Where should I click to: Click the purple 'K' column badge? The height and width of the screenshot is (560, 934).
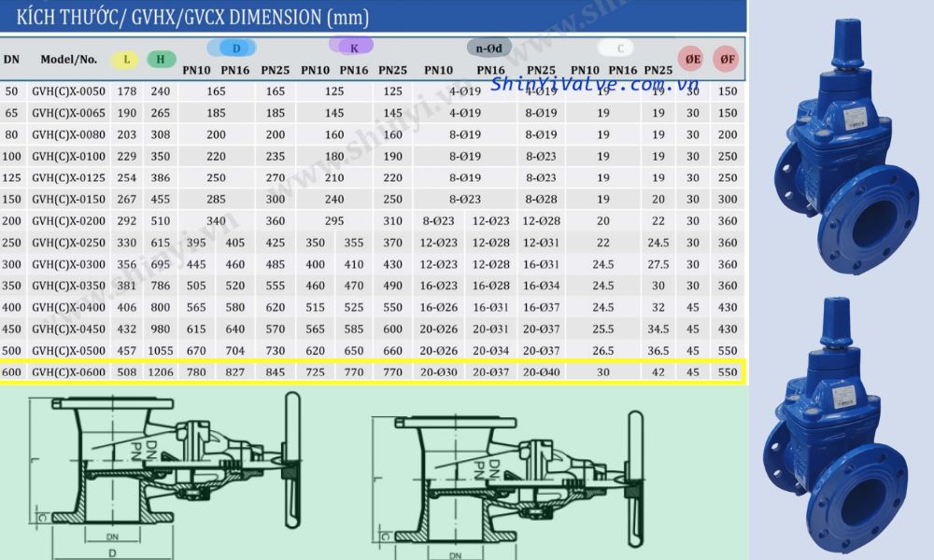(351, 47)
